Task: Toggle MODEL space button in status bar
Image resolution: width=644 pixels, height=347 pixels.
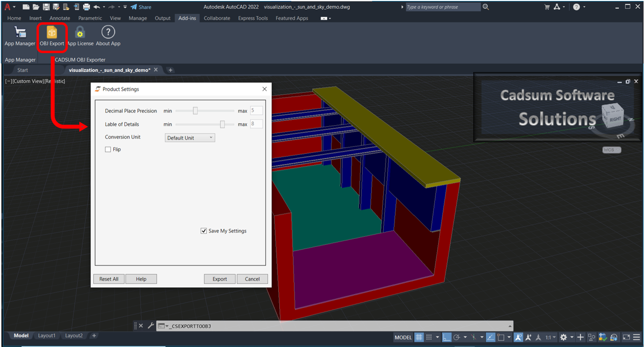Action: (x=403, y=338)
